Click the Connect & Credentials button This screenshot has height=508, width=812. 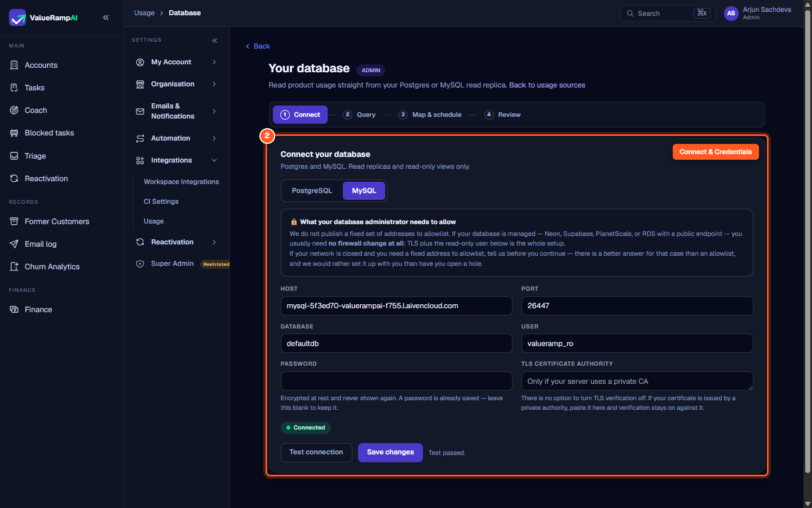716,152
